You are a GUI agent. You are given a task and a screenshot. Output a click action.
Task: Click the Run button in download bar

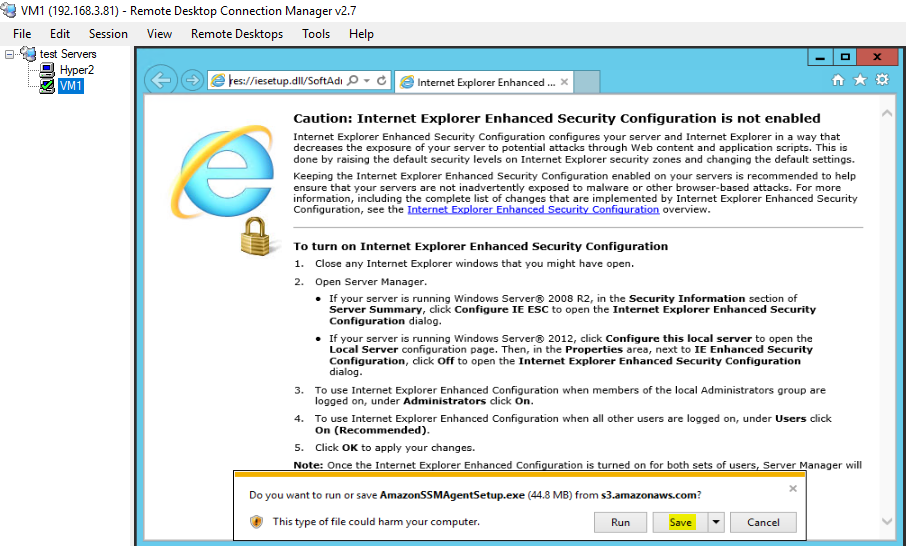point(620,522)
